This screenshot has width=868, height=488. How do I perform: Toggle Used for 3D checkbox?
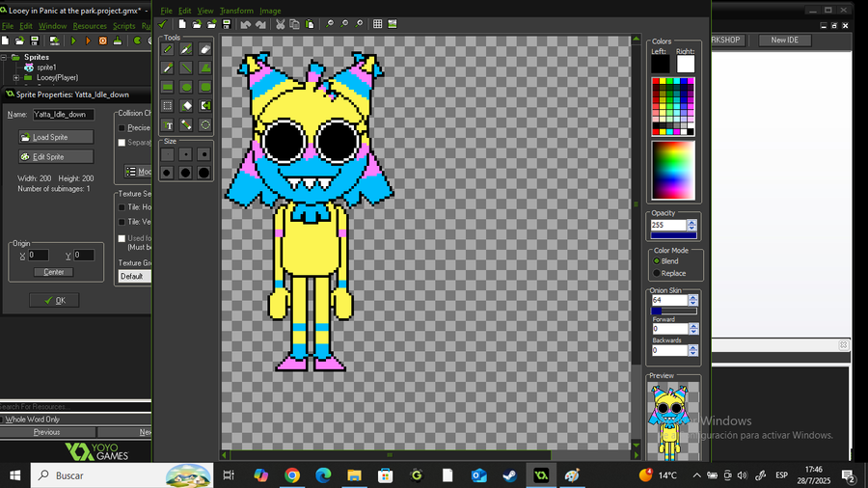pyautogui.click(x=122, y=238)
